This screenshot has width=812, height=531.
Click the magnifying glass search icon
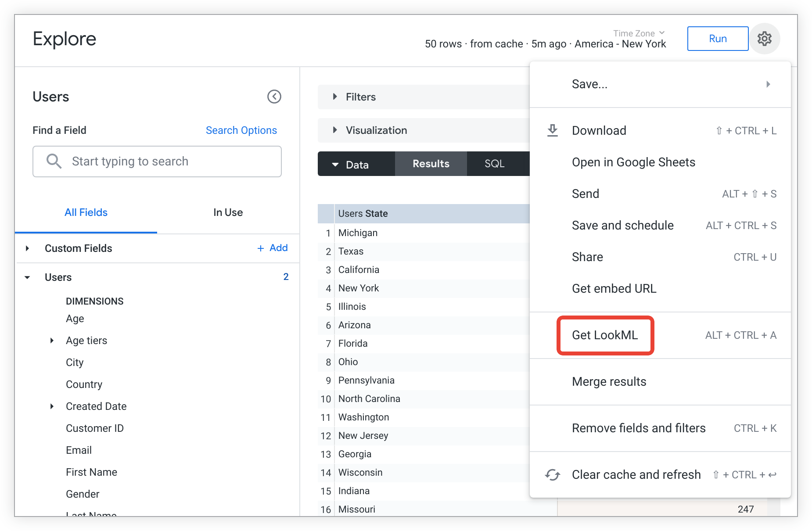pos(54,161)
